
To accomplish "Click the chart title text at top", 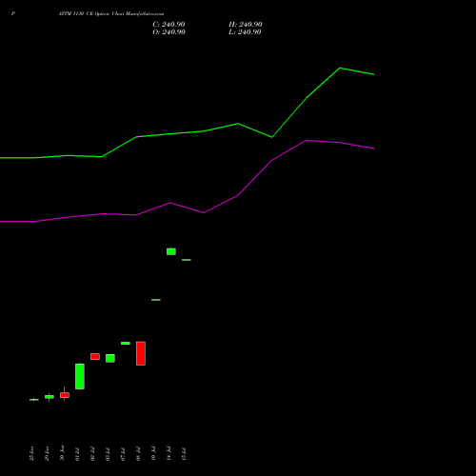I will click(111, 13).
